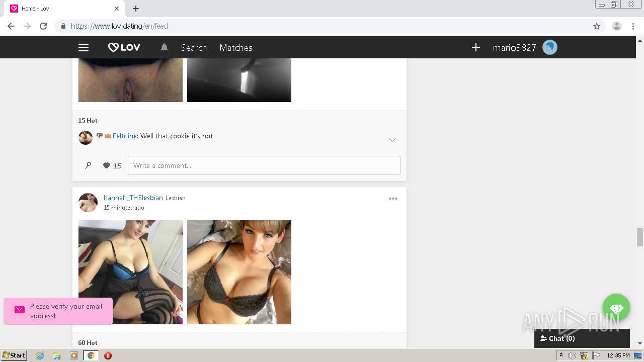Viewport: 644px width, 362px height.
Task: Go to the Search page
Action: pos(194,48)
